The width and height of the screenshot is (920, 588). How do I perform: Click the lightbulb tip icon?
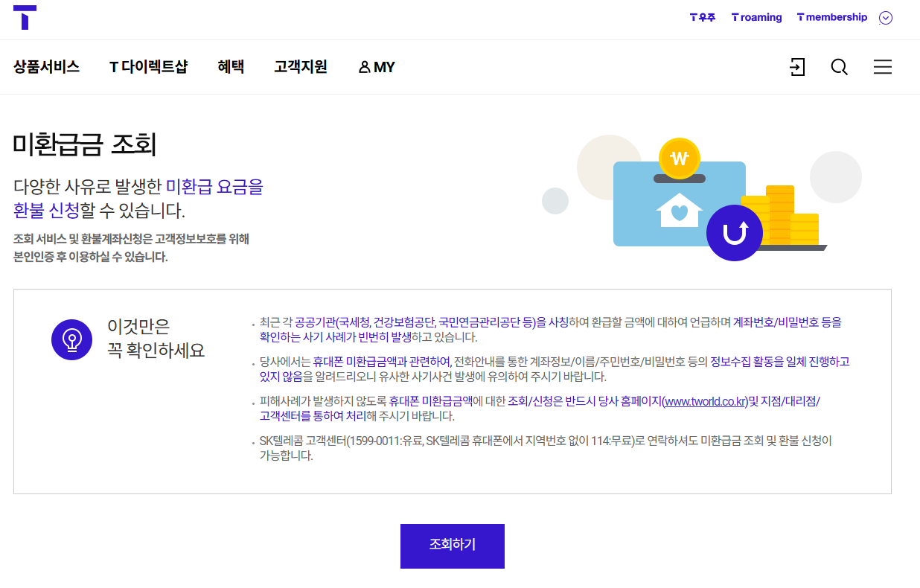pyautogui.click(x=71, y=339)
